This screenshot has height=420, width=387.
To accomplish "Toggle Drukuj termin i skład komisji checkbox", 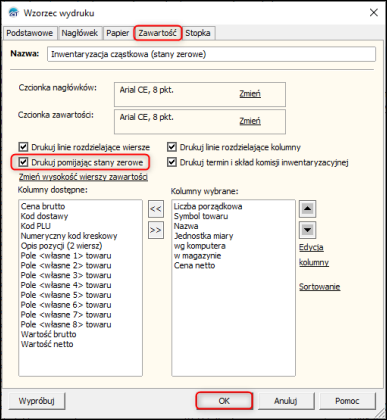I will [x=172, y=162].
